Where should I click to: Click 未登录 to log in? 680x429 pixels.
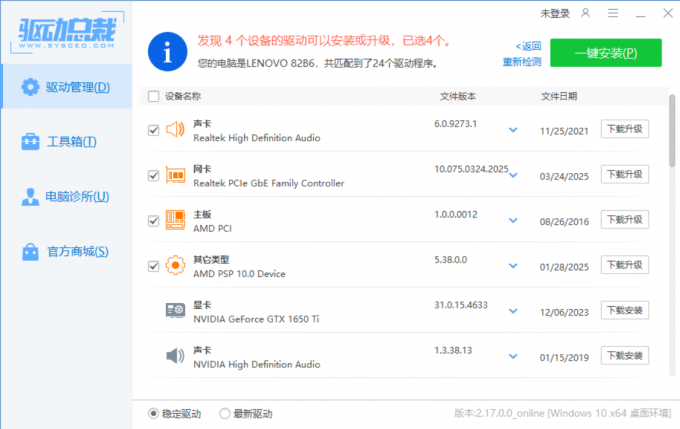coord(555,13)
